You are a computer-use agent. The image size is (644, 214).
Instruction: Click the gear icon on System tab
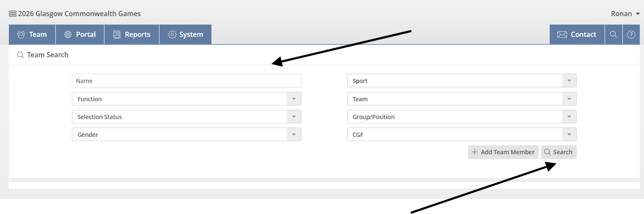tap(172, 34)
